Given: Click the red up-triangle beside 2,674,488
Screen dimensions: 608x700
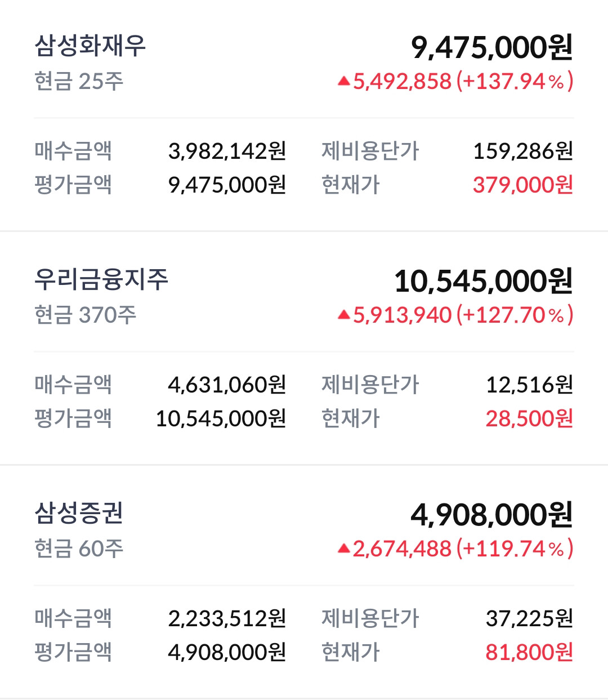Looking at the screenshot, I should (x=343, y=549).
